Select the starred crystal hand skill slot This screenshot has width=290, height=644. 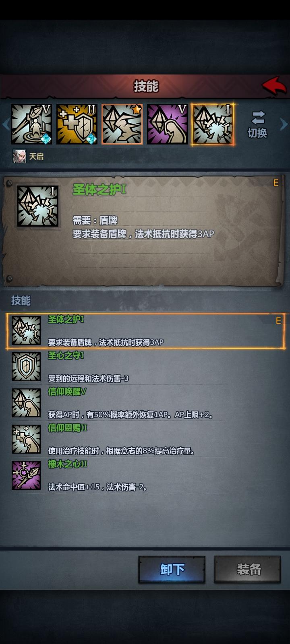click(122, 124)
